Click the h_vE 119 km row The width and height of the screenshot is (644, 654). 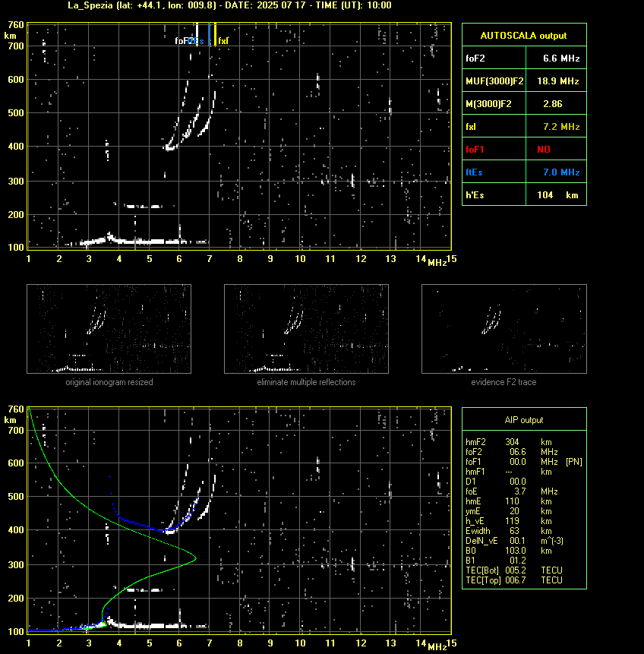509,521
